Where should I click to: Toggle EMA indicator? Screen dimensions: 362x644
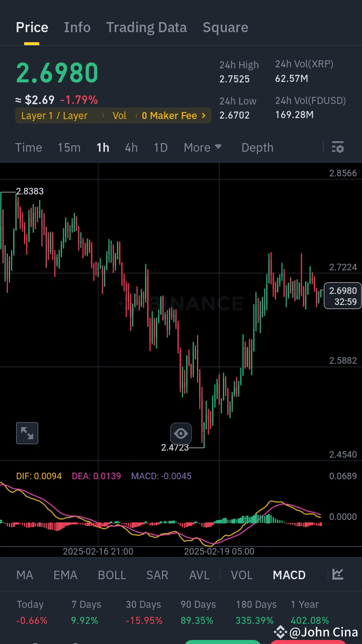(x=65, y=575)
